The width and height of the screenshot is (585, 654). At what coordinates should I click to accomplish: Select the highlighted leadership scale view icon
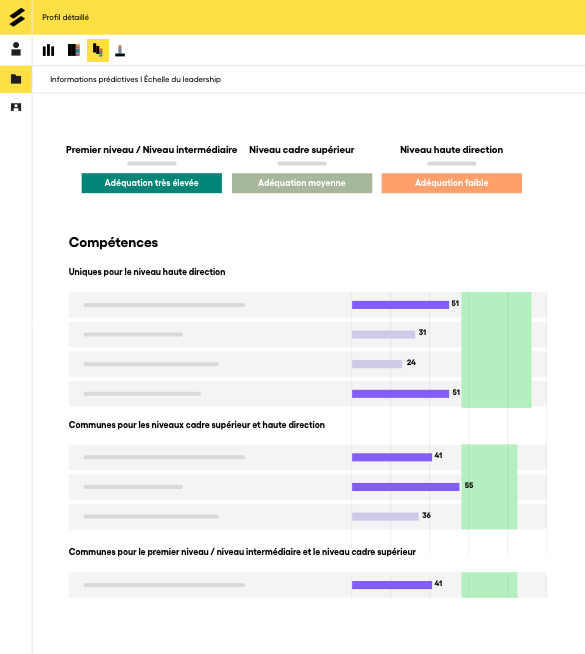(x=98, y=50)
